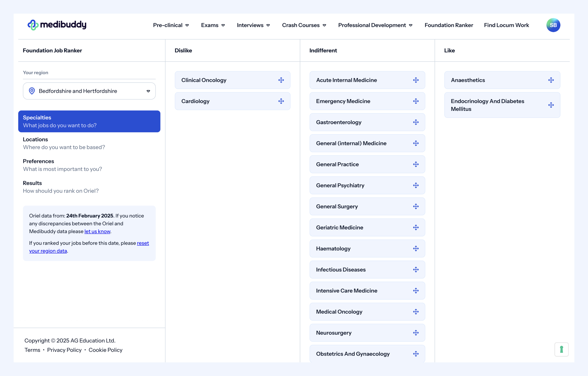
Task: Click the move handle for Anaesthetics
Action: 551,80
